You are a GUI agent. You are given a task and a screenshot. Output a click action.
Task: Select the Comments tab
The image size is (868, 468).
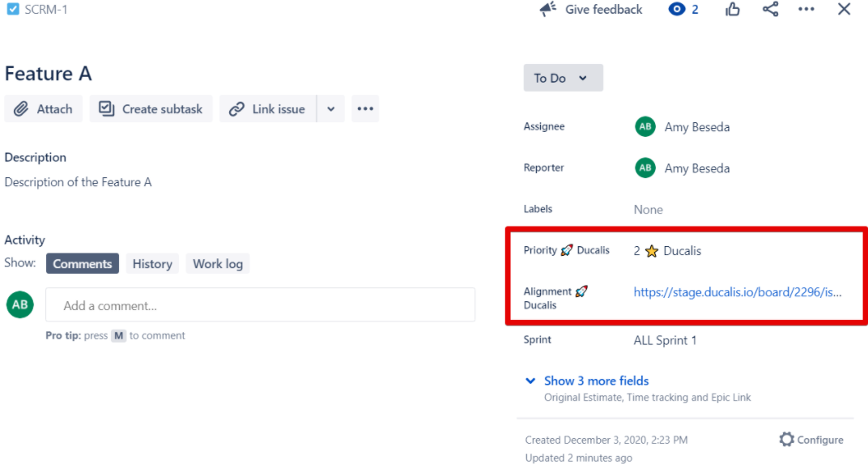82,264
